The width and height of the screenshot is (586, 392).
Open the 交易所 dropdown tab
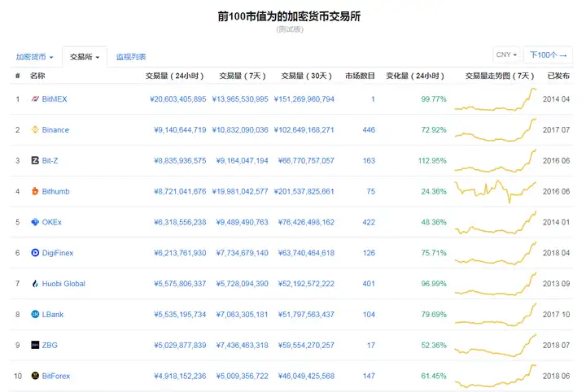click(x=85, y=57)
